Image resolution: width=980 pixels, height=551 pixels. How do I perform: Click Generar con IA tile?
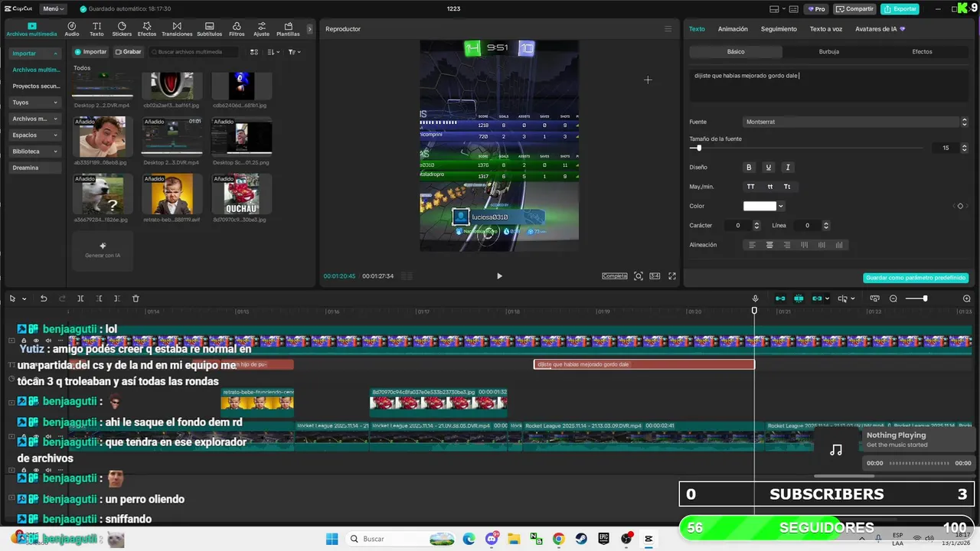pyautogui.click(x=103, y=250)
